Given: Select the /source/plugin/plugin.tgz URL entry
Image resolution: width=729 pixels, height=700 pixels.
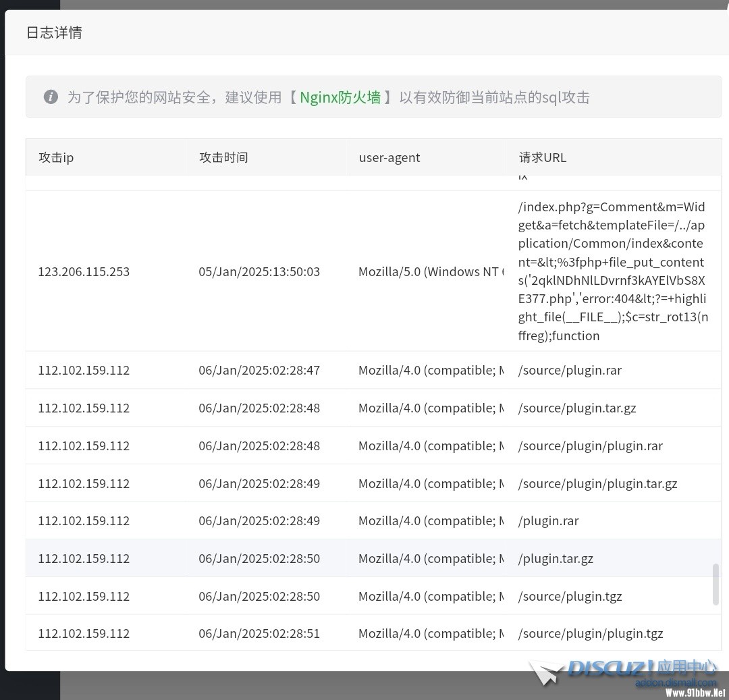Looking at the screenshot, I should tap(591, 633).
